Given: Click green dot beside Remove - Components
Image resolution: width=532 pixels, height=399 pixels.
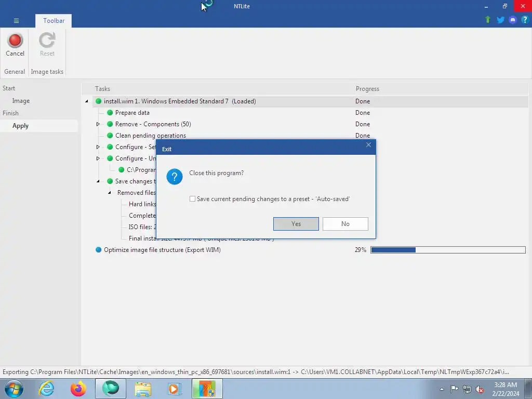Looking at the screenshot, I should click(x=110, y=124).
